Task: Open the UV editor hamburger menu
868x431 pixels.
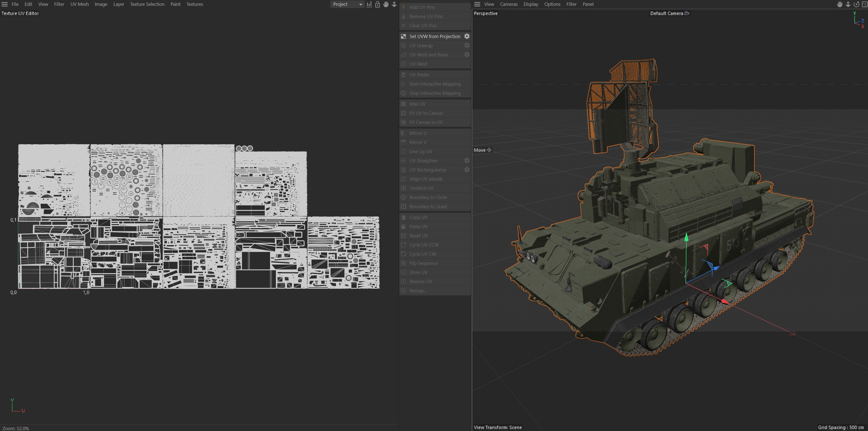Action: (5, 4)
